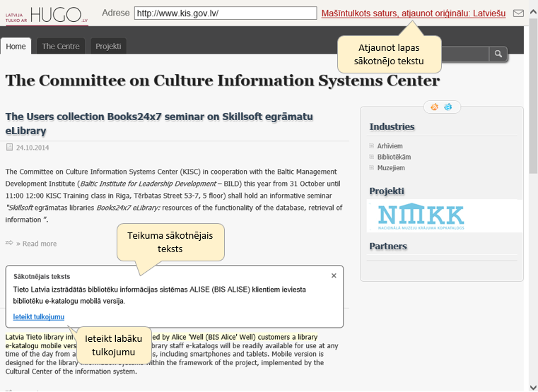Open the Projekti tab
Image resolution: width=538 pixels, height=392 pixels.
point(108,46)
